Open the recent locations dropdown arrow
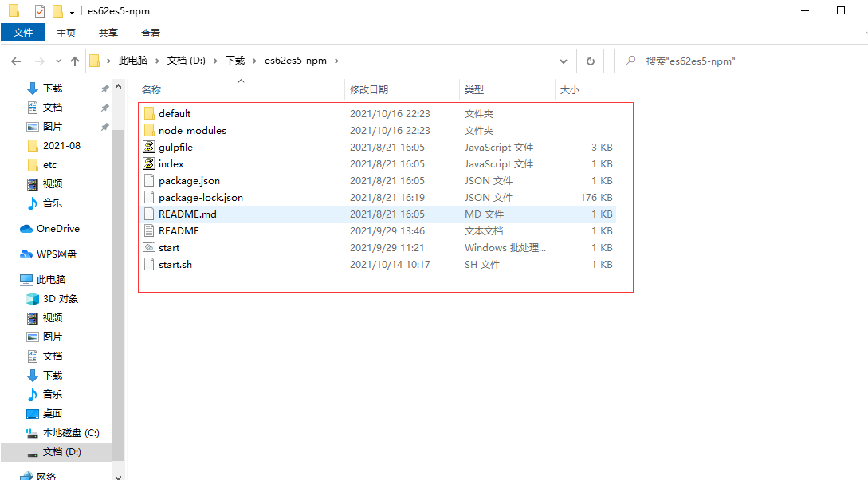The width and height of the screenshot is (868, 480). 58,61
